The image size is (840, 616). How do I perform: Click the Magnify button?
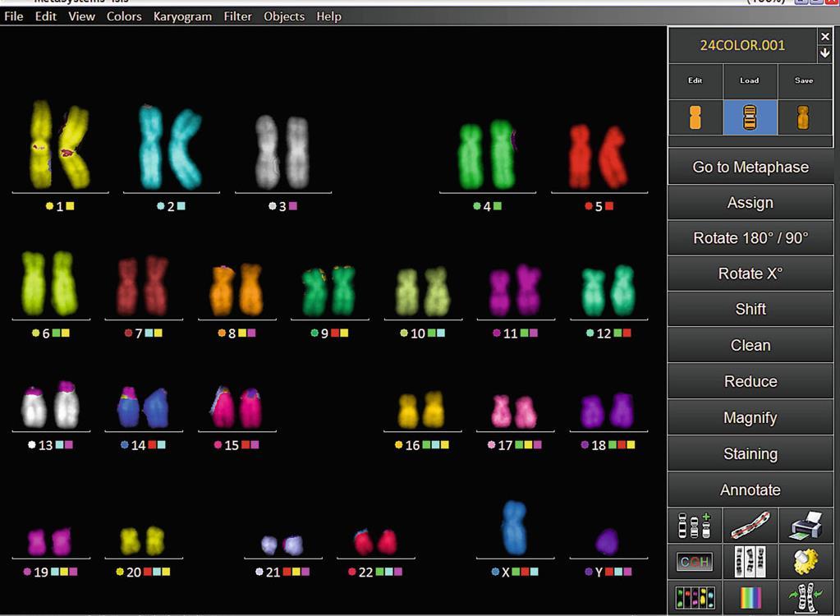point(750,418)
